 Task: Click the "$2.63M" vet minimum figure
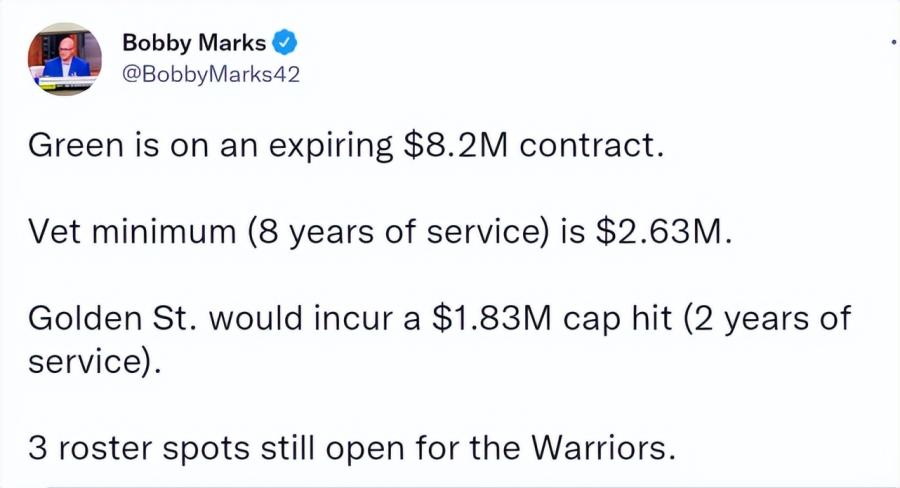point(664,231)
